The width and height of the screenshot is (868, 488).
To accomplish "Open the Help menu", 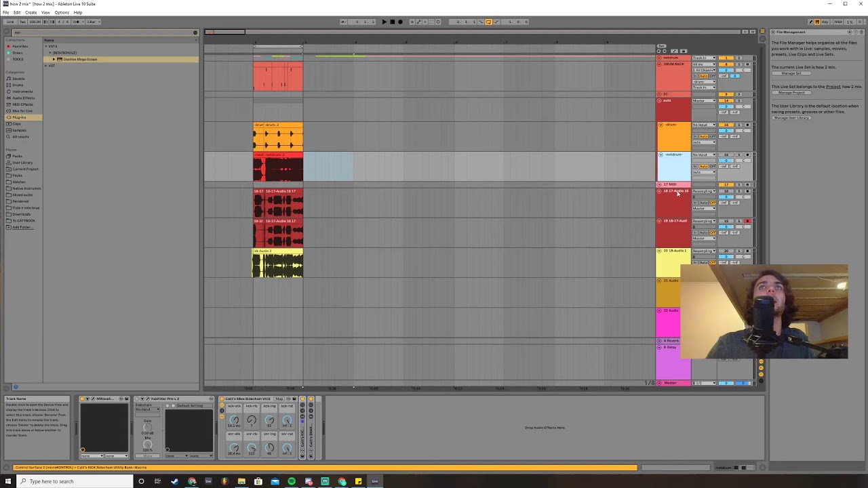I will click(x=78, y=12).
